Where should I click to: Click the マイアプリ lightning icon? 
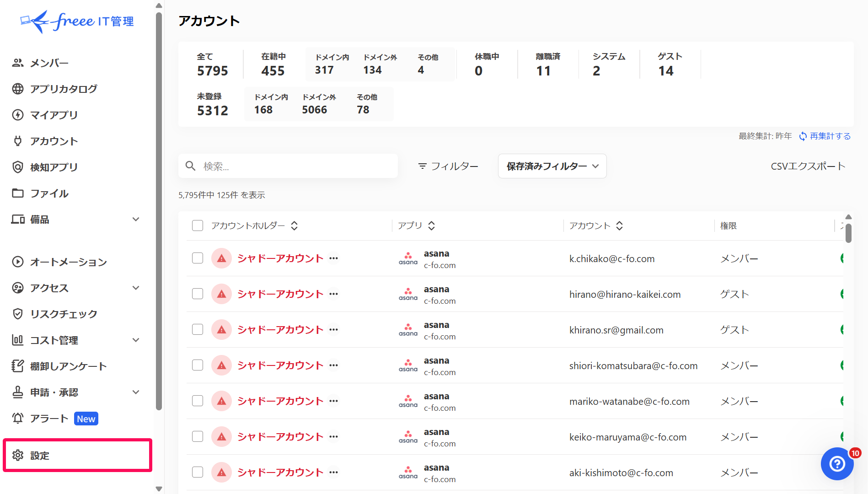click(x=18, y=115)
